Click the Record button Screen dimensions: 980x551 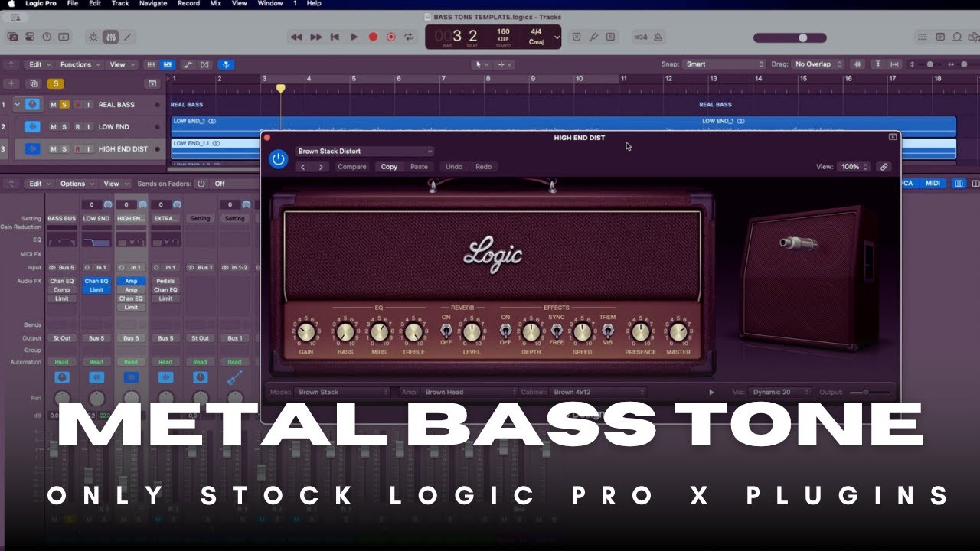[373, 37]
